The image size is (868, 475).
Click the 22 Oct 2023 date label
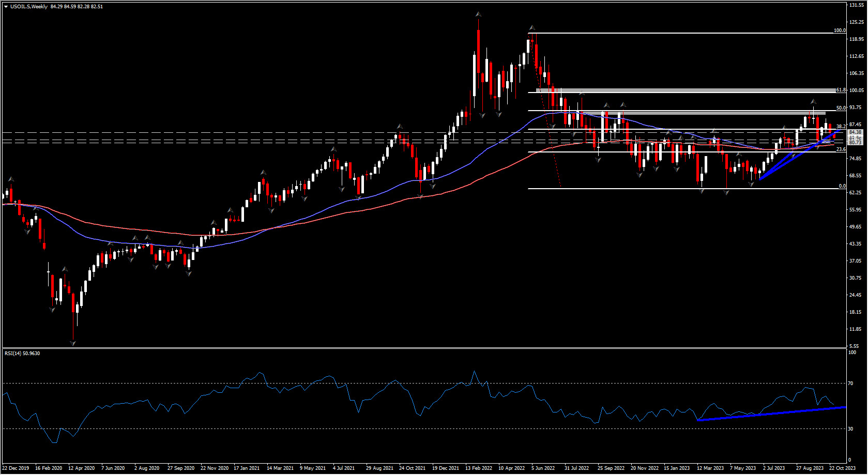842,468
